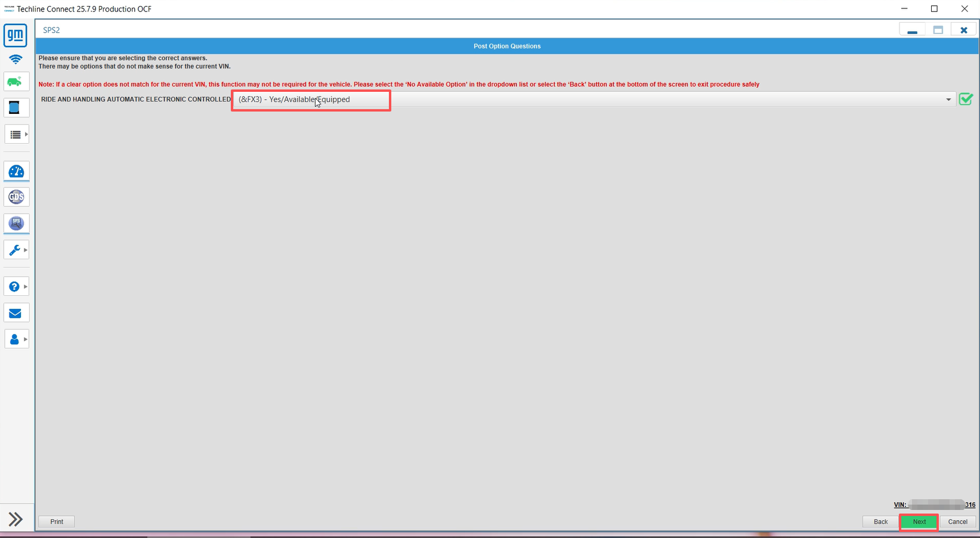980x538 pixels.
Task: Click the green checkmark validation box
Action: tap(966, 100)
